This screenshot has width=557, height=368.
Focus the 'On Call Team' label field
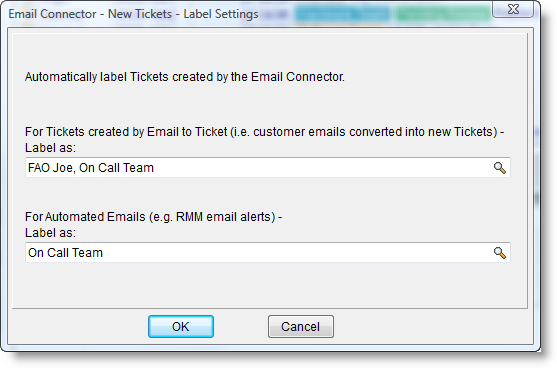267,253
